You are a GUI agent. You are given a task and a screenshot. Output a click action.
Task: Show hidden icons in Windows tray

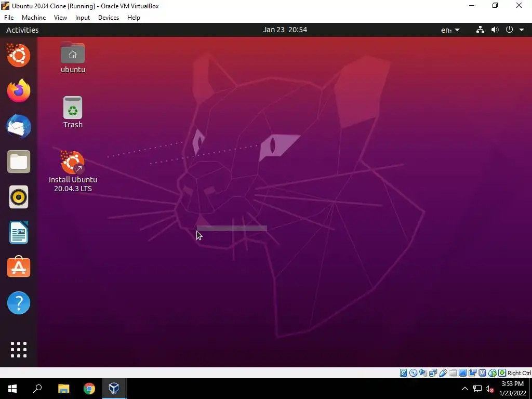click(465, 389)
